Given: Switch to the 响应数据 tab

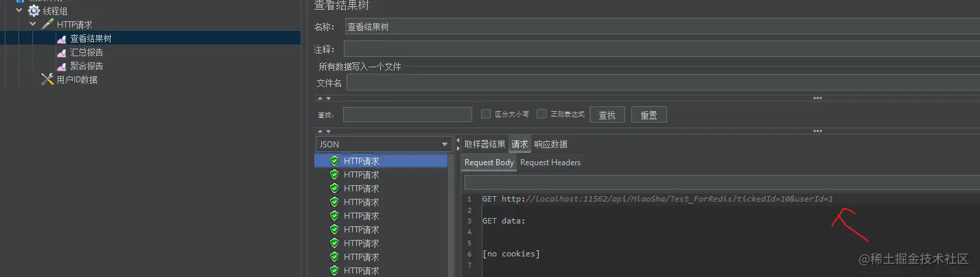Looking at the screenshot, I should [550, 144].
